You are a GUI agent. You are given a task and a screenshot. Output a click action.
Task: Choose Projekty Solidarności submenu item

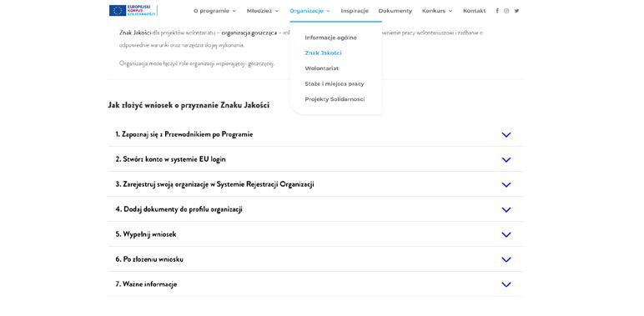[x=335, y=99]
